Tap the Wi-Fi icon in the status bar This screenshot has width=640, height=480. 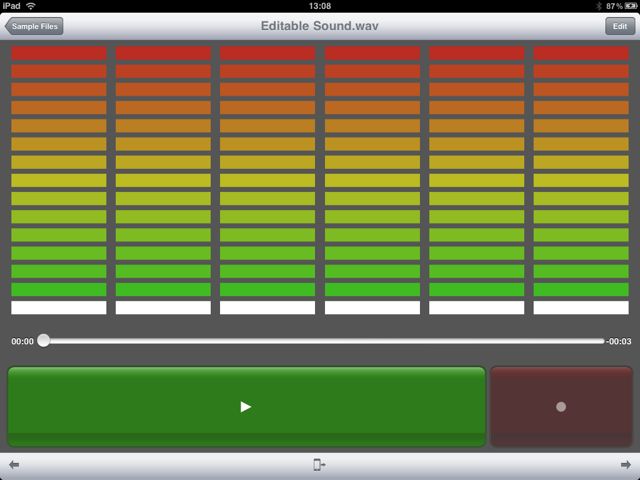point(31,6)
